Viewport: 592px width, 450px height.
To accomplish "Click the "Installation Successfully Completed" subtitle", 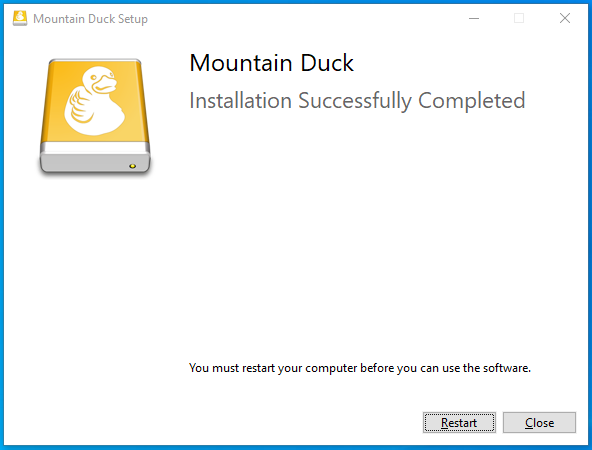I will point(357,101).
